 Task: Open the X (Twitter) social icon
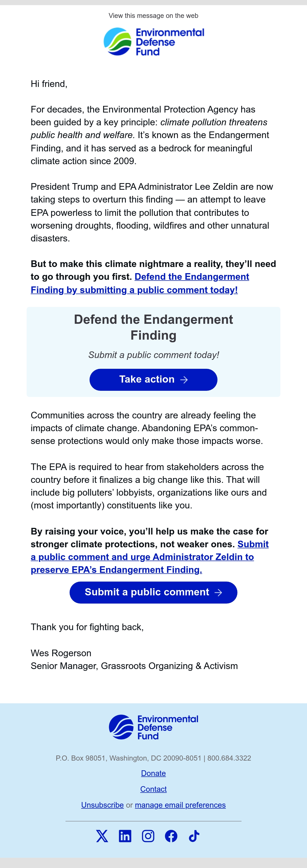102,836
